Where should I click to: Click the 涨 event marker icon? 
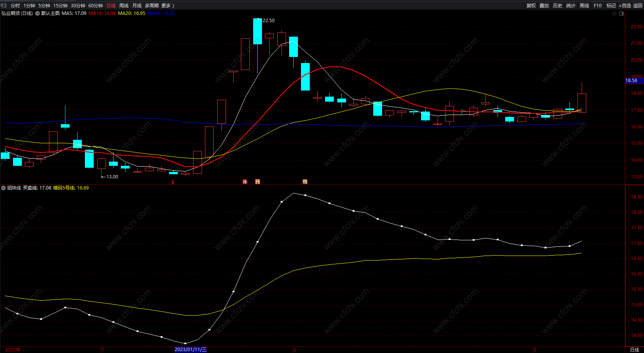tap(245, 182)
